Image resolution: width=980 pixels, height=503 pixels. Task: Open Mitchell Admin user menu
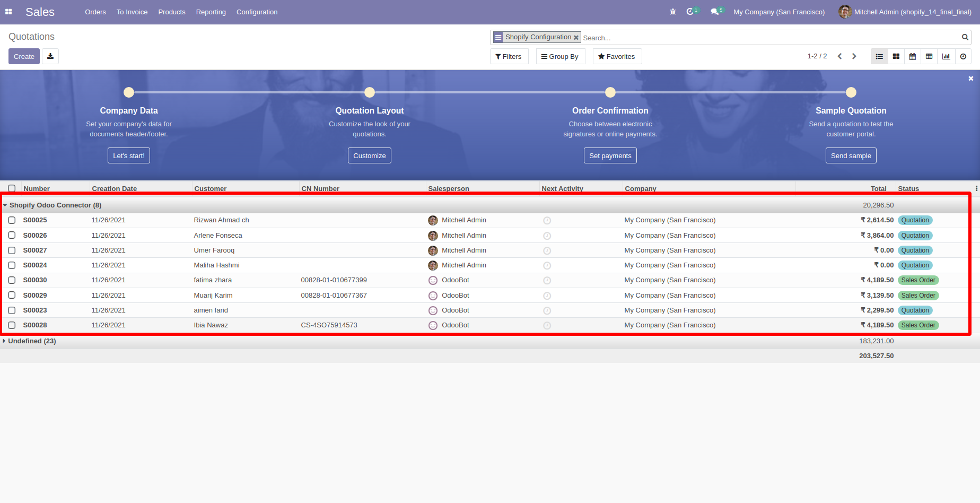point(905,12)
